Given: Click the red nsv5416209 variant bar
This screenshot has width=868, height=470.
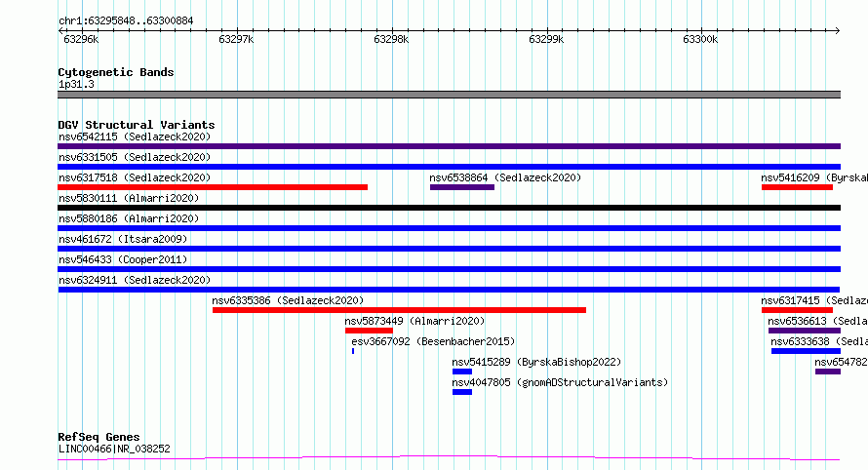Looking at the screenshot, I should [x=797, y=187].
